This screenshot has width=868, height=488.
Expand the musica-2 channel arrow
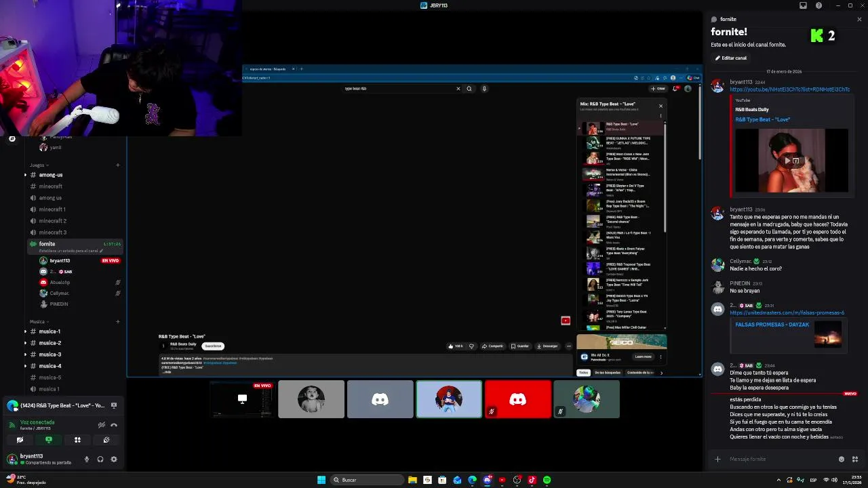(25, 343)
